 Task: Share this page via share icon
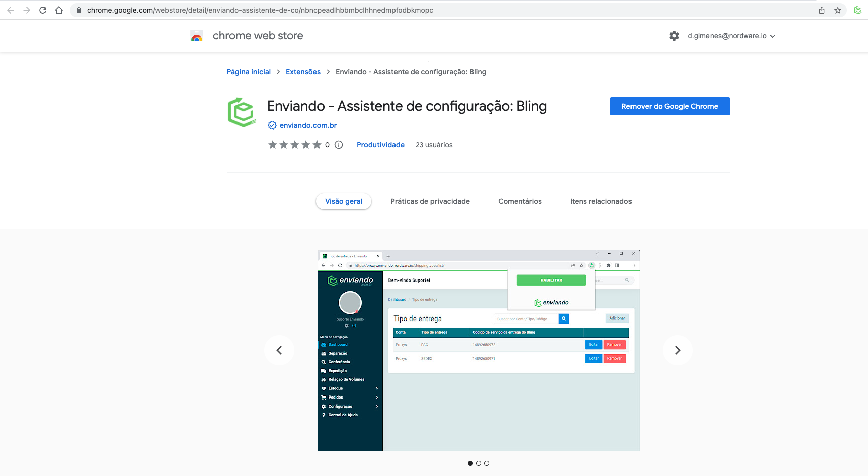pyautogui.click(x=822, y=10)
